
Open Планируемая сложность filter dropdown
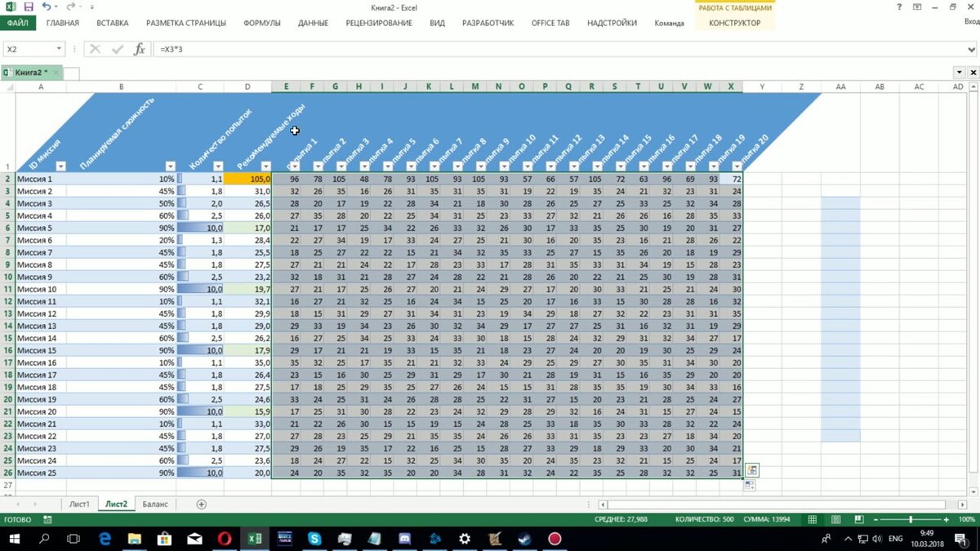pos(170,167)
